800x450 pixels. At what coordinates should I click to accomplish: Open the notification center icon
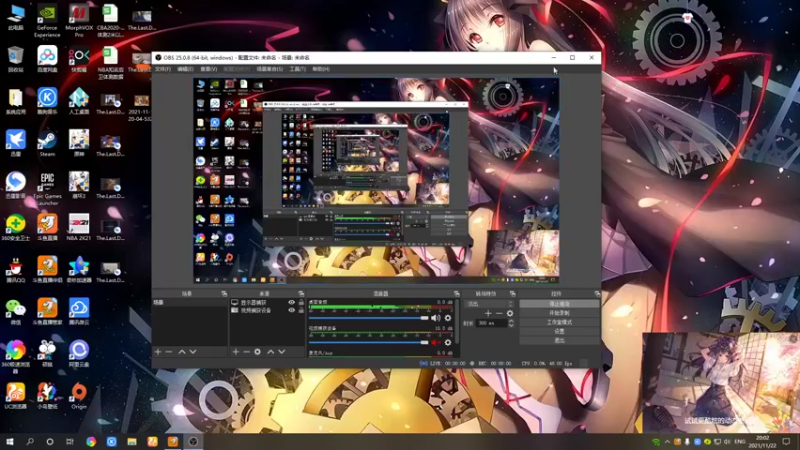[x=786, y=442]
